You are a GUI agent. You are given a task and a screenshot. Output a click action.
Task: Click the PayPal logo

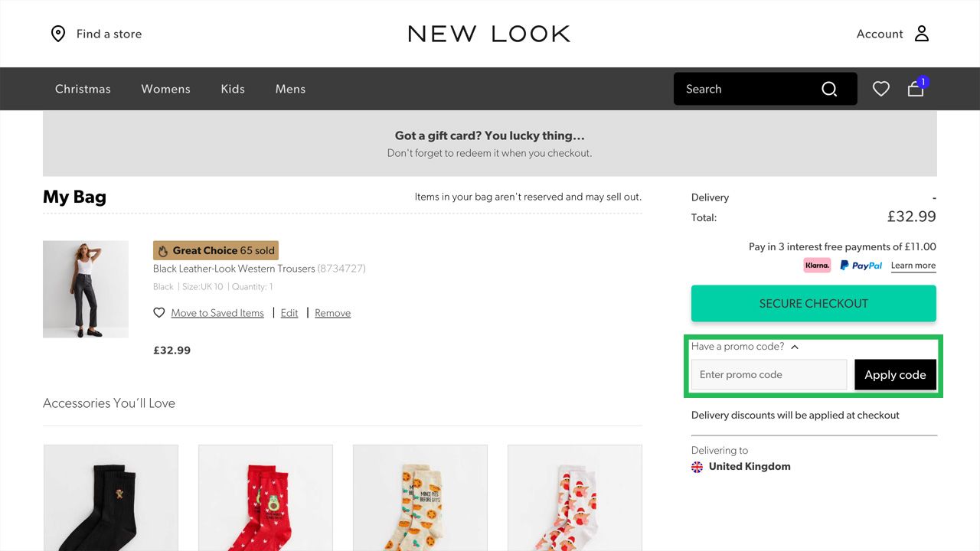[861, 266]
